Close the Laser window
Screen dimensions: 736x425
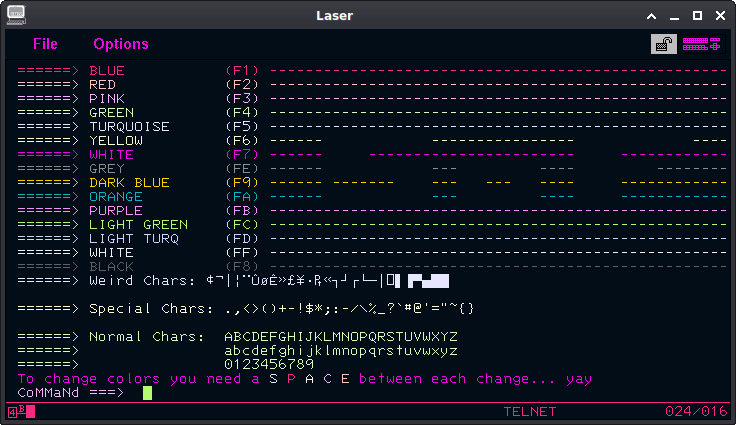click(721, 15)
